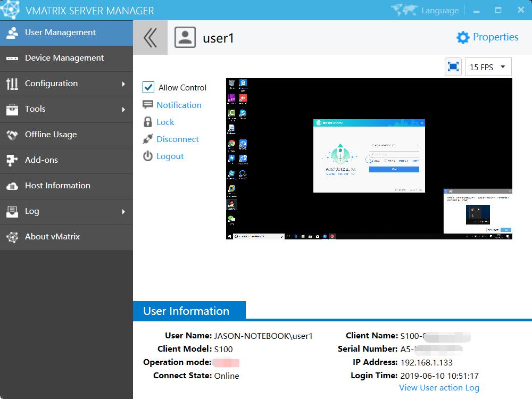Screen dimensions: 532x399
Task: Click the Client Model S100 value
Action: (x=223, y=349)
